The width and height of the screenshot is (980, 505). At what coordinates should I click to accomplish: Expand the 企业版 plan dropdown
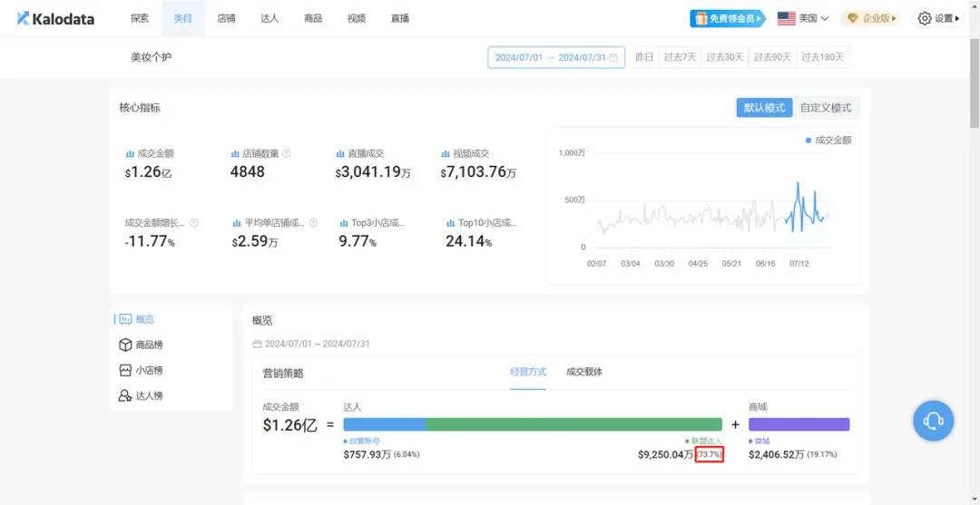[x=869, y=18]
